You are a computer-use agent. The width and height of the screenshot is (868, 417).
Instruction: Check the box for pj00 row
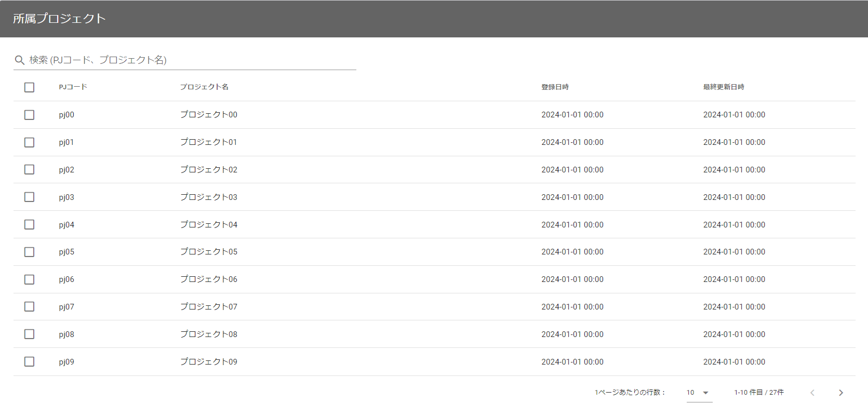(x=30, y=115)
